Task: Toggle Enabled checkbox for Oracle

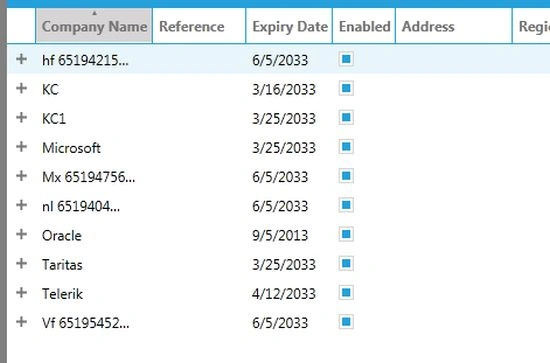Action: pos(346,234)
